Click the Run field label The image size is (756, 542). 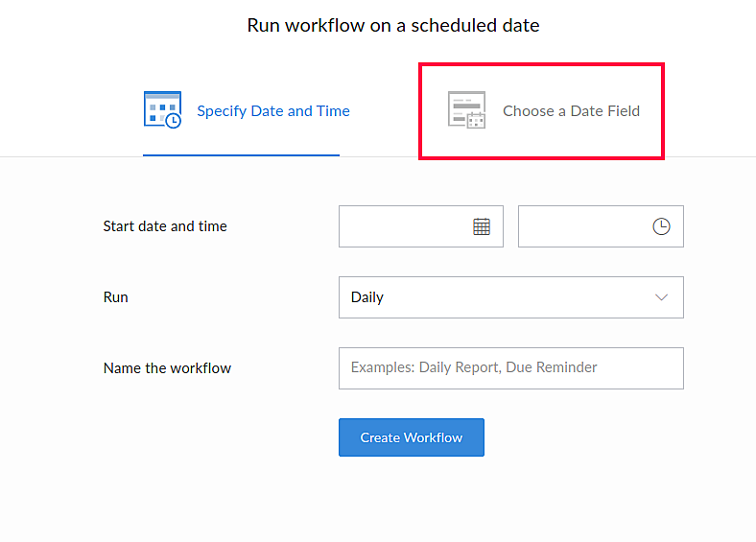116,297
